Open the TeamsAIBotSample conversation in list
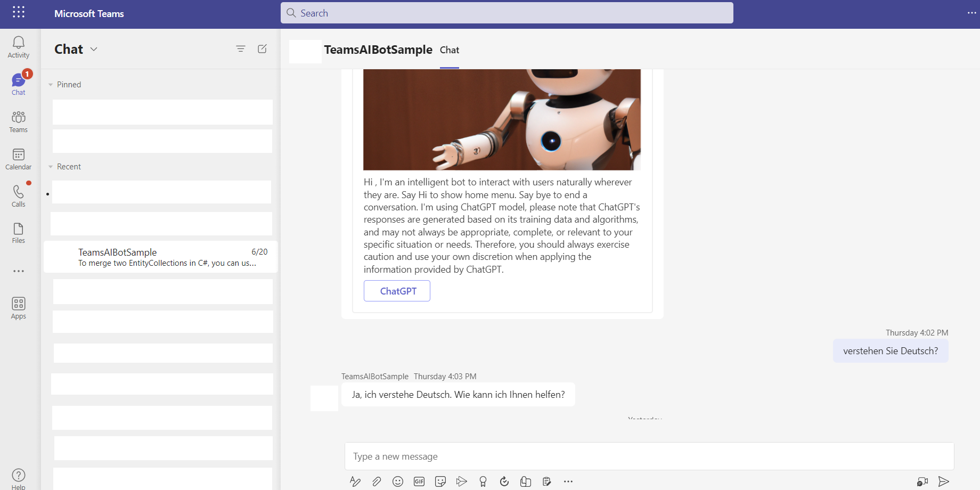Image resolution: width=980 pixels, height=490 pixels. (x=161, y=257)
